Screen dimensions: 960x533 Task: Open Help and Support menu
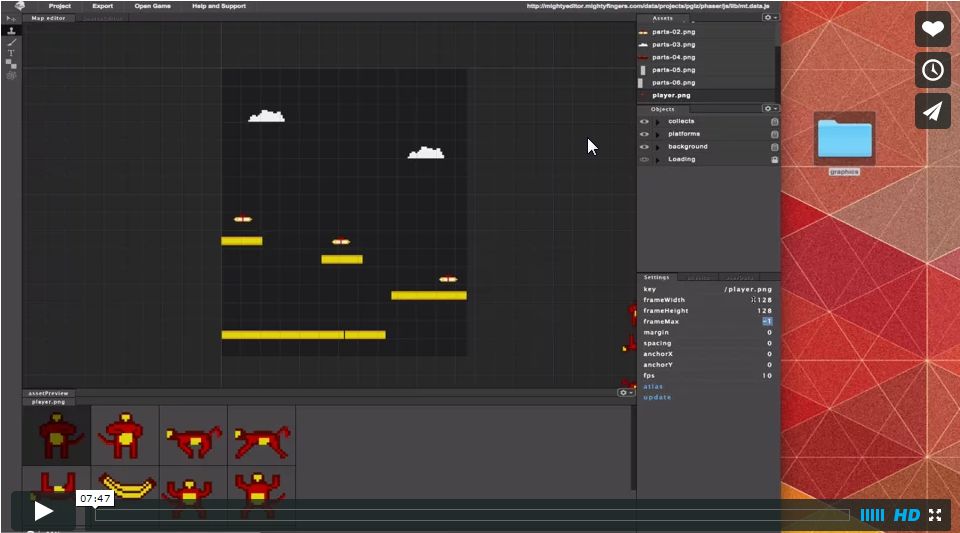click(219, 6)
